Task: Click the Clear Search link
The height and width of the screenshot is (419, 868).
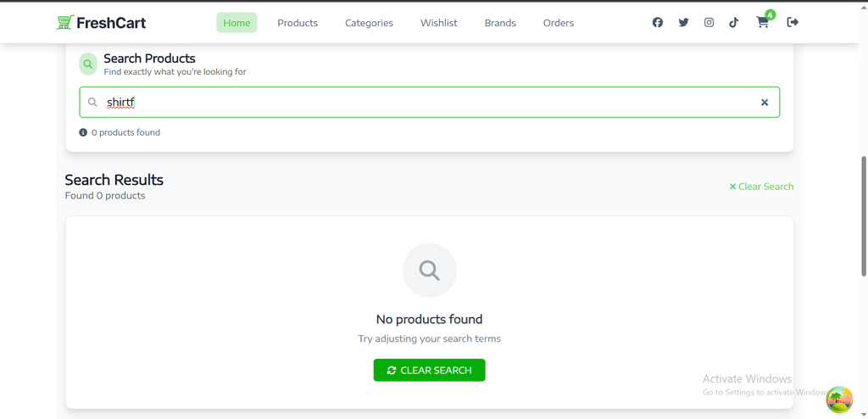Action: [761, 187]
